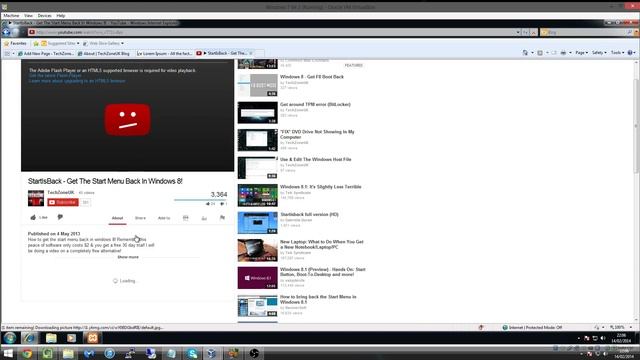Switch to Lorem Ipsum tab
Viewport: 640px width, 360px height.
coord(164,53)
